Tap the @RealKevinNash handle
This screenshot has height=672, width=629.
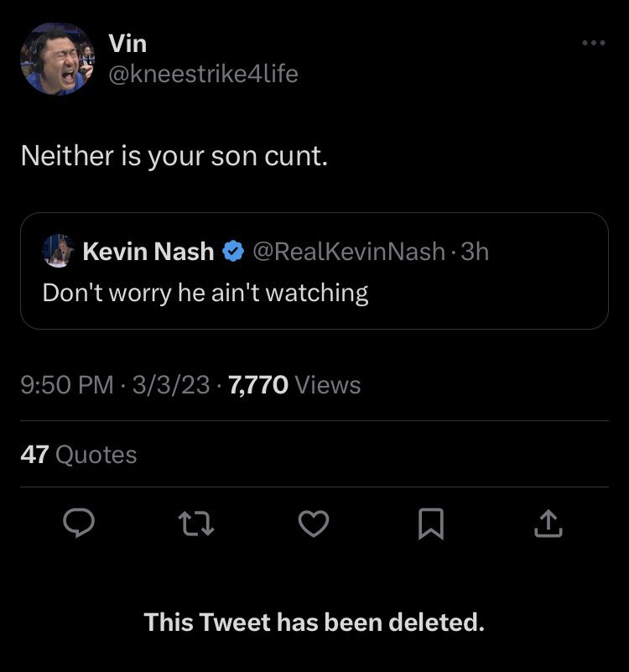pos(348,251)
